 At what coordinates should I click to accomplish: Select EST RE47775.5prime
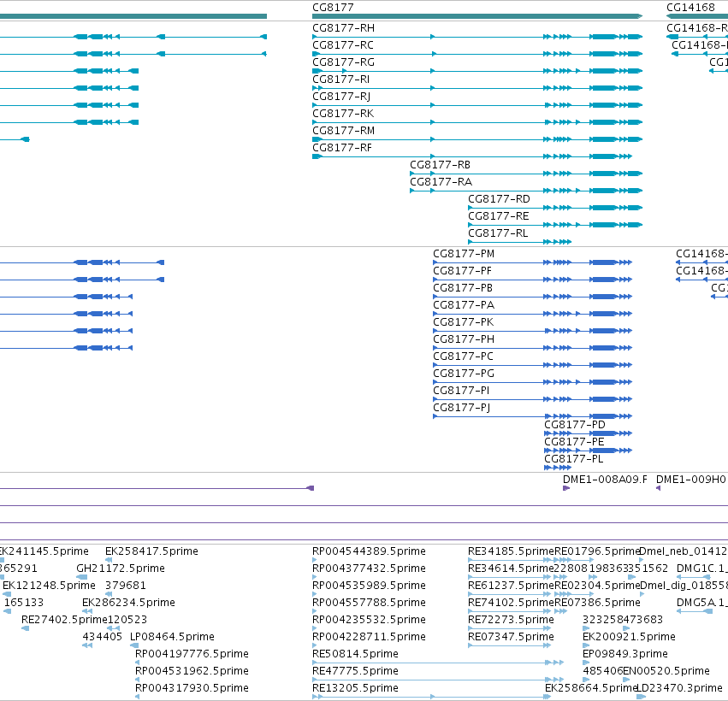point(355,671)
